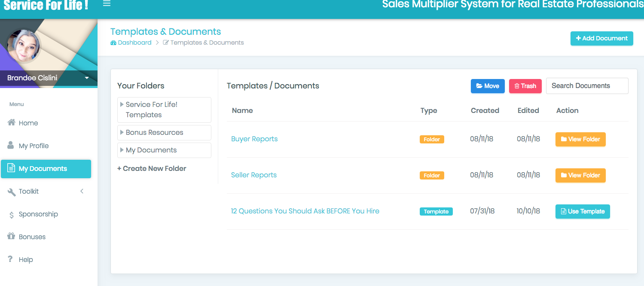644x286 pixels.
Task: Click the Home house icon in sidebar
Action: 12,123
